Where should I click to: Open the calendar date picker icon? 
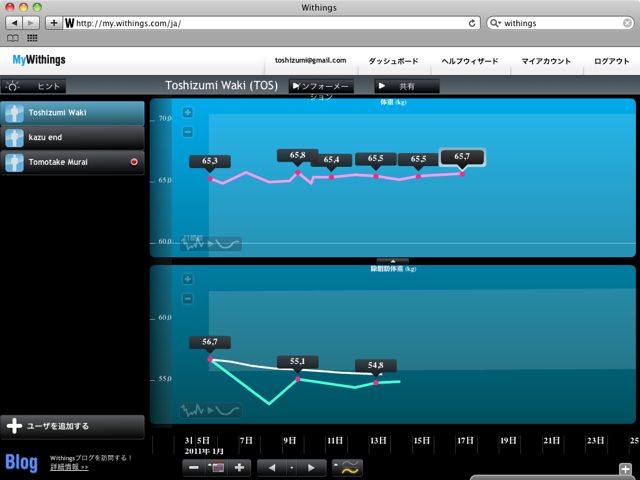pyautogui.click(x=216, y=467)
